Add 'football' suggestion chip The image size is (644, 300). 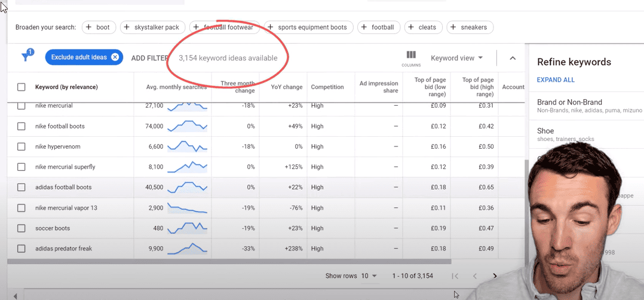[379, 27]
